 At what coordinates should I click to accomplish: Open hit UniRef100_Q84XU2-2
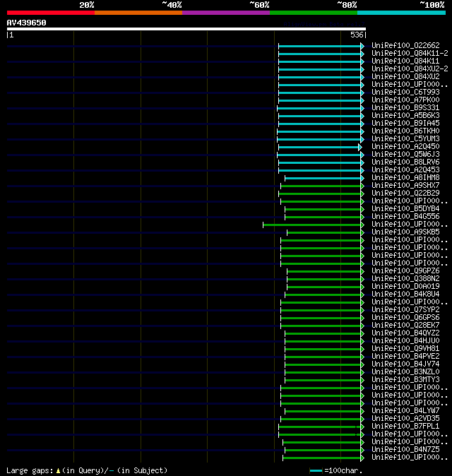point(410,69)
